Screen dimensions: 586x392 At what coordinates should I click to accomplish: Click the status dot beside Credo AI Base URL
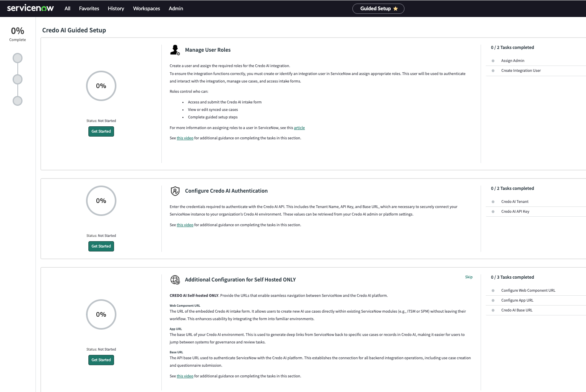(x=493, y=310)
